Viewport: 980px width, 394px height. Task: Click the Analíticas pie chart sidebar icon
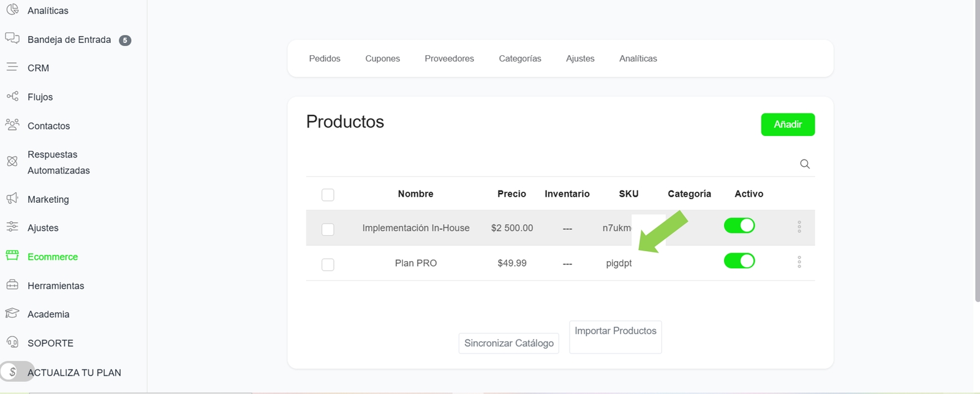coord(12,10)
